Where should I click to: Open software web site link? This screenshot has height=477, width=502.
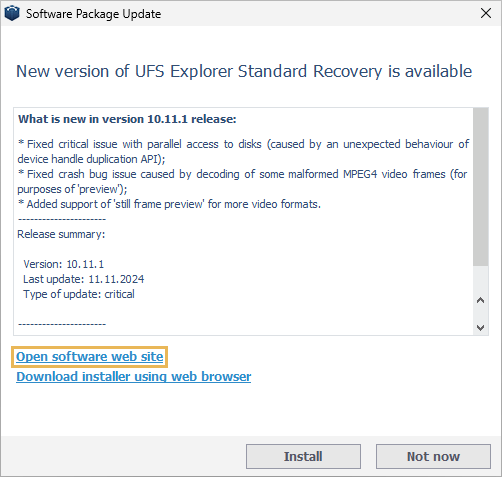coord(90,357)
